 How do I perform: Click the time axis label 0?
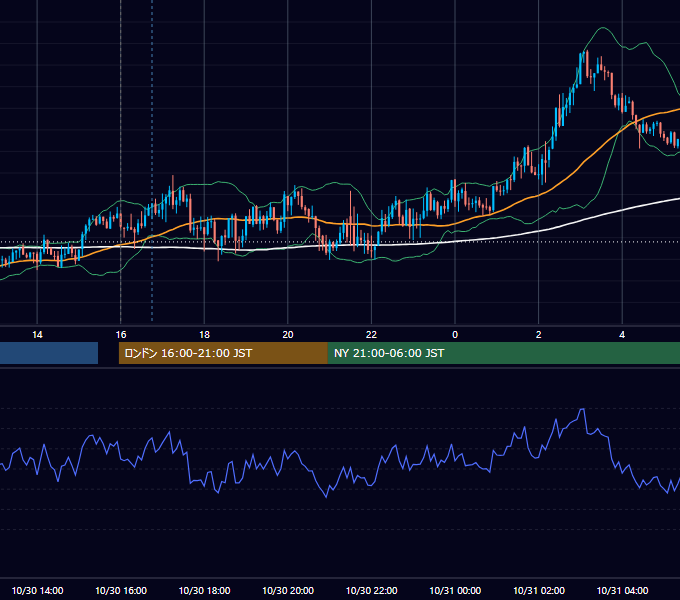pyautogui.click(x=455, y=335)
